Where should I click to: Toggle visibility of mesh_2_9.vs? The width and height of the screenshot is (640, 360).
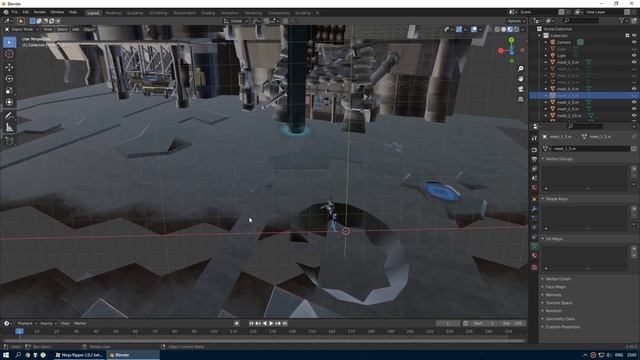634,109
